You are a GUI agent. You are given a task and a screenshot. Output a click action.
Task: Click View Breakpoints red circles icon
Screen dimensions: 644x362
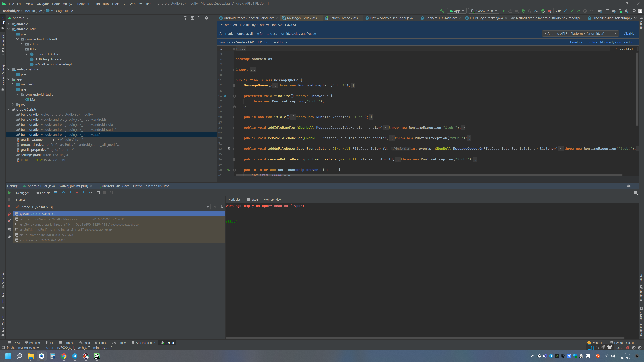click(9, 214)
